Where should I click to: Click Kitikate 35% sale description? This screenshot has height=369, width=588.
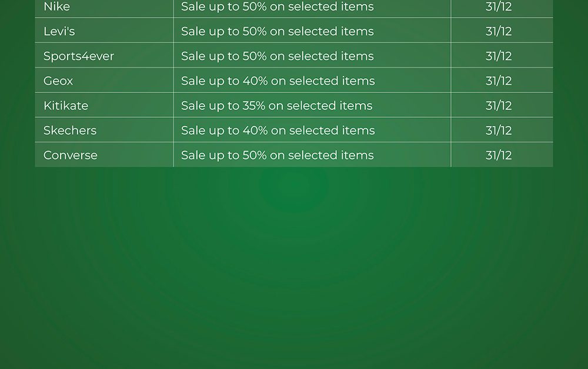click(x=276, y=105)
